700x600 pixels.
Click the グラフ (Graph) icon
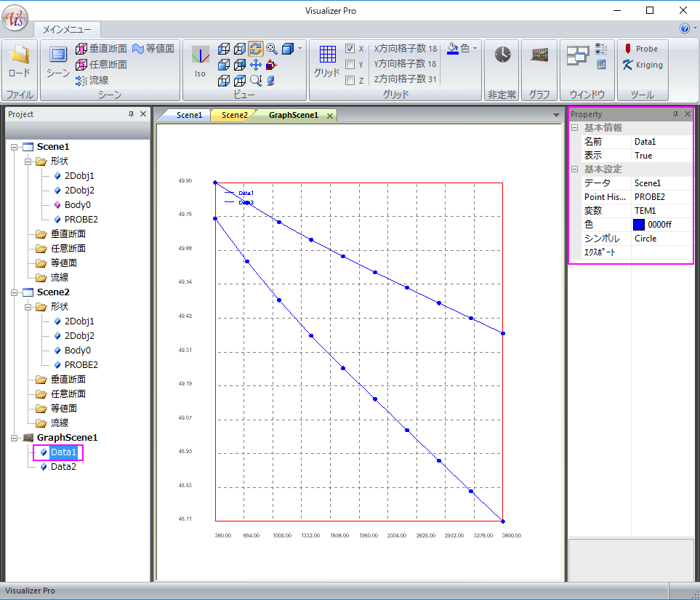click(539, 55)
